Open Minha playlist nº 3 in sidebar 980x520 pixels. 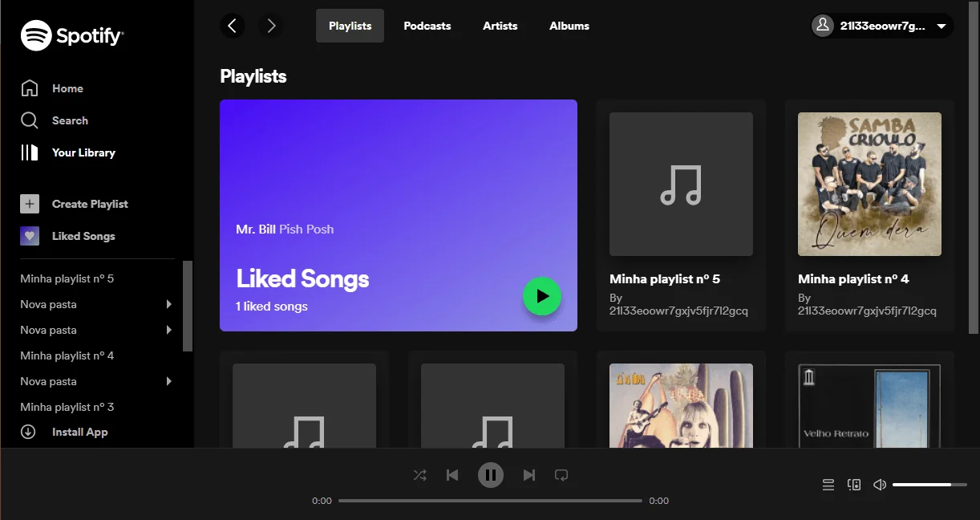click(67, 407)
